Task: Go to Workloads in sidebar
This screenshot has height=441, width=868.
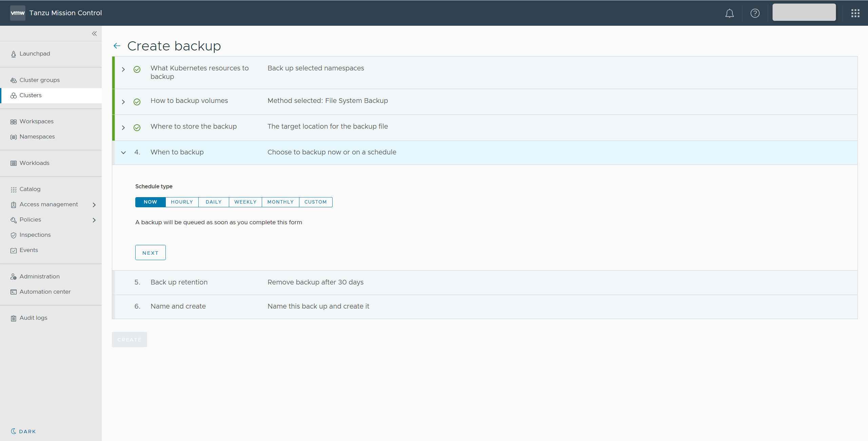Action: 34,163
